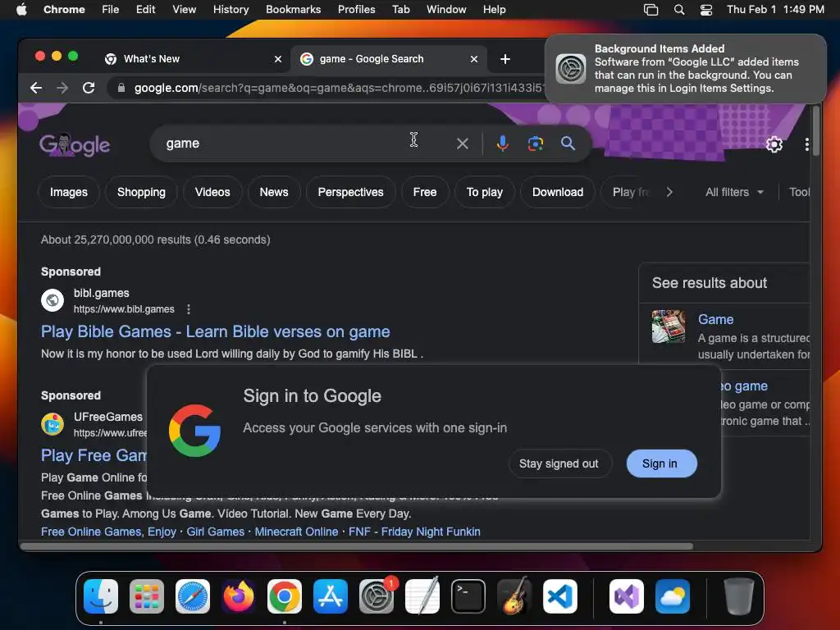Start voice search with the microphone icon
This screenshot has height=630, width=840.
tap(503, 144)
